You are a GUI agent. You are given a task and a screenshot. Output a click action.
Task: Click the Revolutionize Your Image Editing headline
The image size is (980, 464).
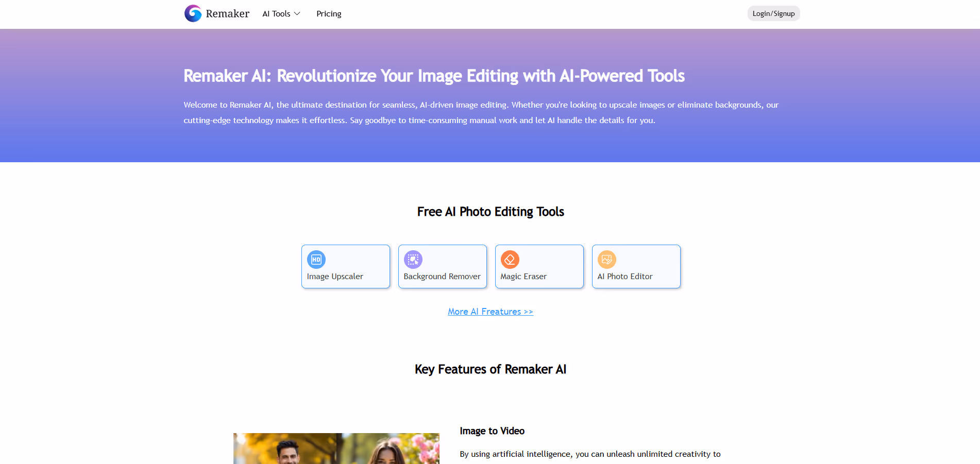coord(434,76)
